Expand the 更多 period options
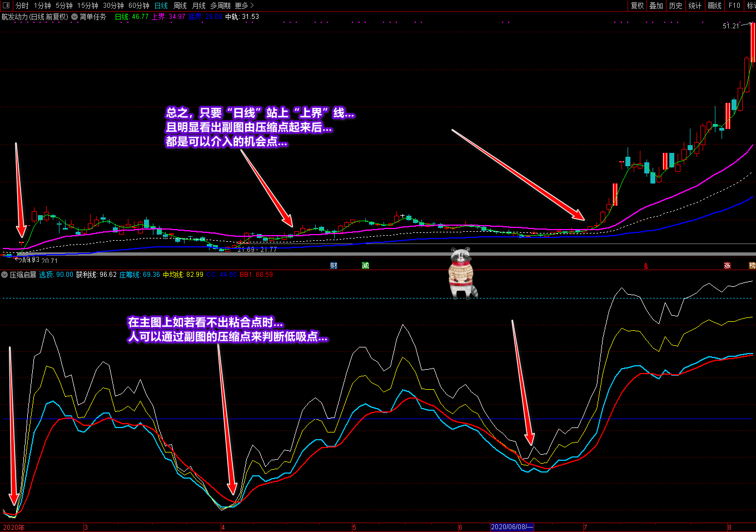The height and width of the screenshot is (532, 756). tap(244, 6)
